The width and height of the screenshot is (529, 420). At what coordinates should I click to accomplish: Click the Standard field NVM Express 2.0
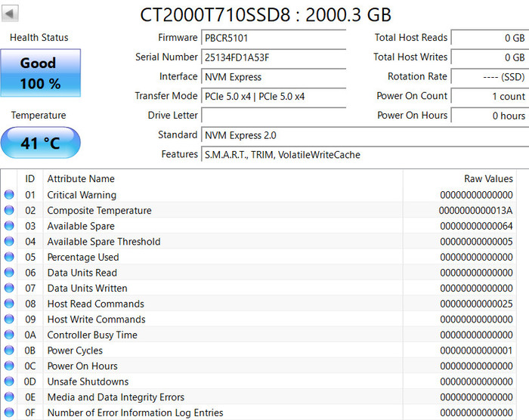coord(365,135)
